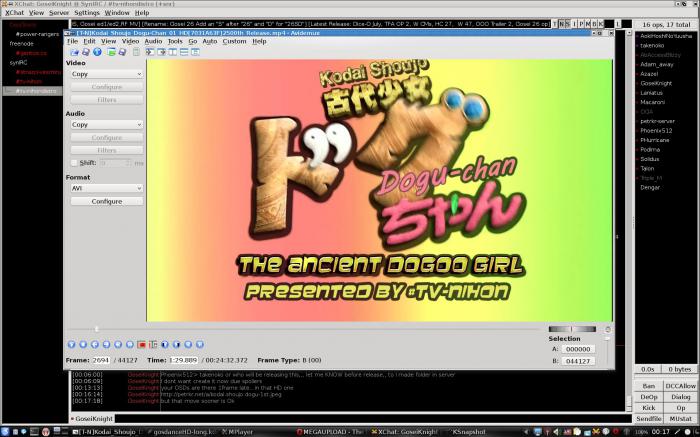Select freenode server in XChat tree
700x437 pixels.
21,44
